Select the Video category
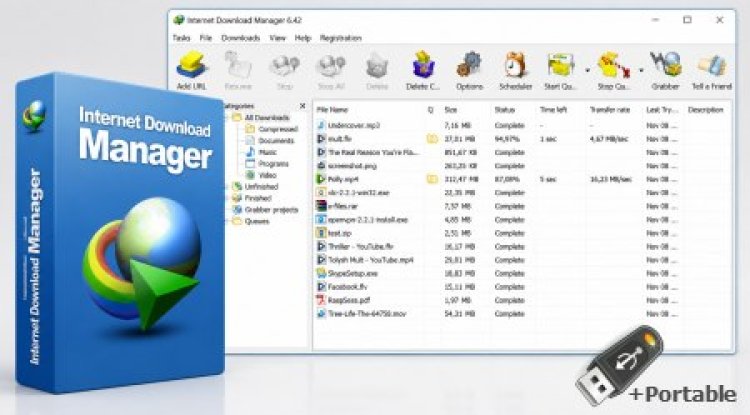Screen dimensions: 750x415 click(x=267, y=175)
